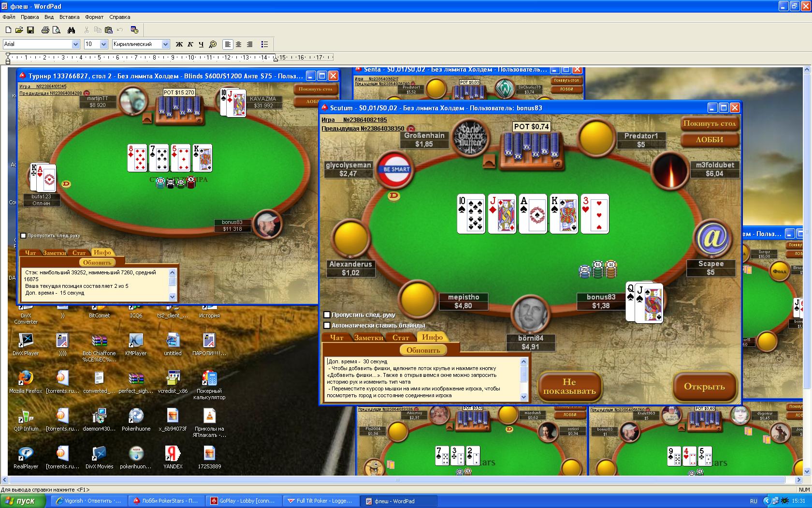Click the Paste toolbar icon
The height and width of the screenshot is (508, 812).
pyautogui.click(x=108, y=30)
